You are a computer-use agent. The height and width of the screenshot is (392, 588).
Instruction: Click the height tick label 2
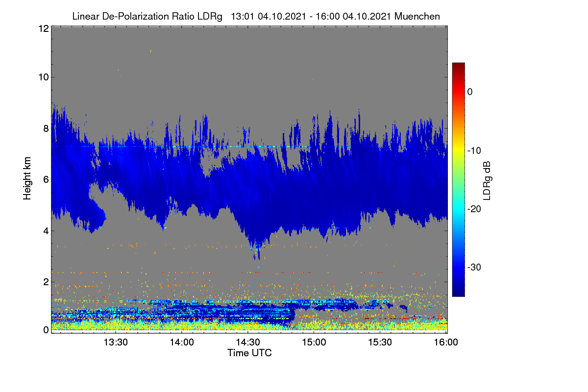coord(46,282)
